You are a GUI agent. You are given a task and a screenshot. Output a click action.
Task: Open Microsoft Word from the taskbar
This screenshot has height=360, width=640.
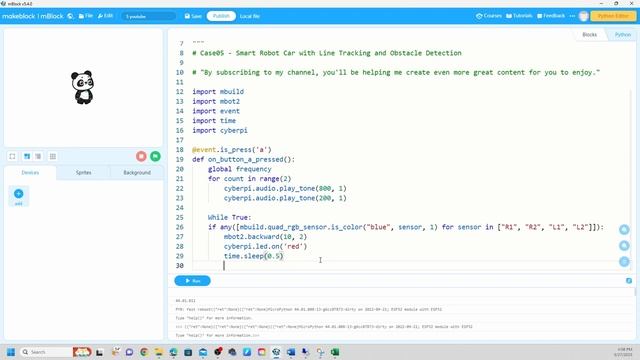(291, 352)
